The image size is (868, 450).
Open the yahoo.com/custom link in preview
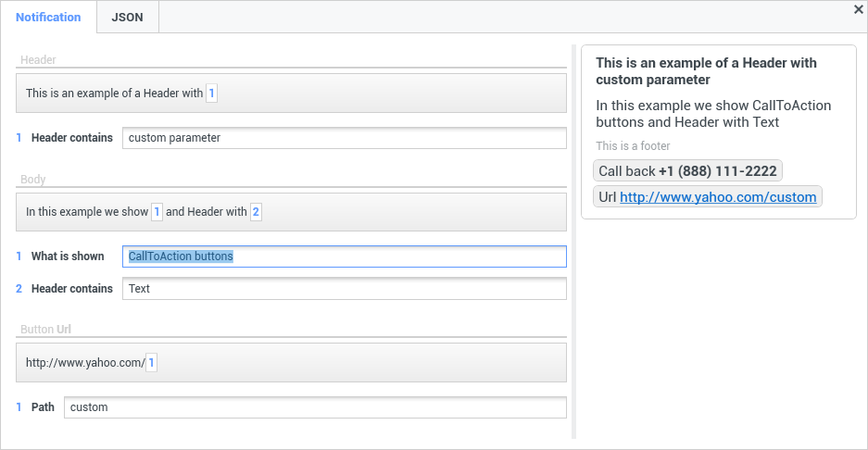click(x=718, y=197)
